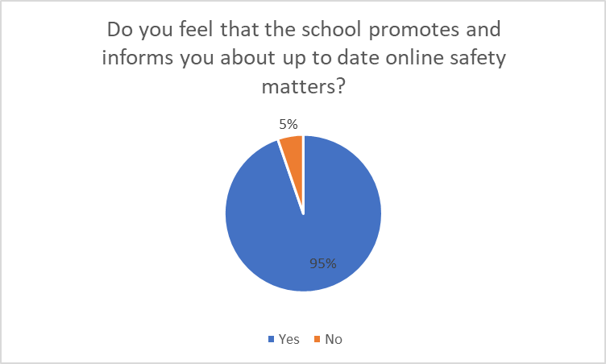Click the word 'Do' starting the title
606x364 pixels.
click(x=120, y=29)
